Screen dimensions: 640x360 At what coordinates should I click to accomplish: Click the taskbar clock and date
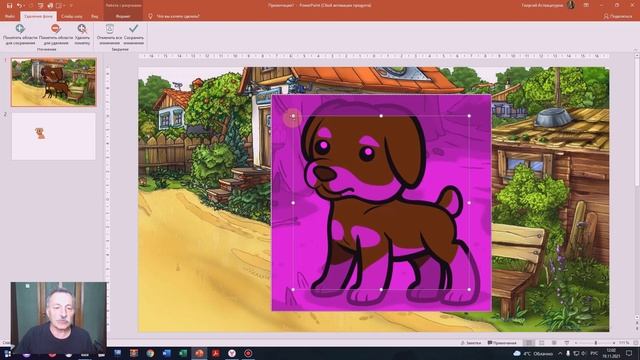point(611,353)
